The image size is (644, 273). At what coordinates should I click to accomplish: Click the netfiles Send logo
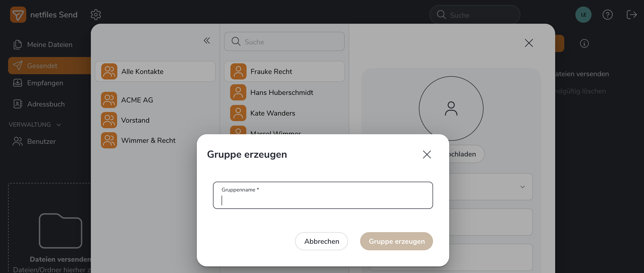[18, 15]
